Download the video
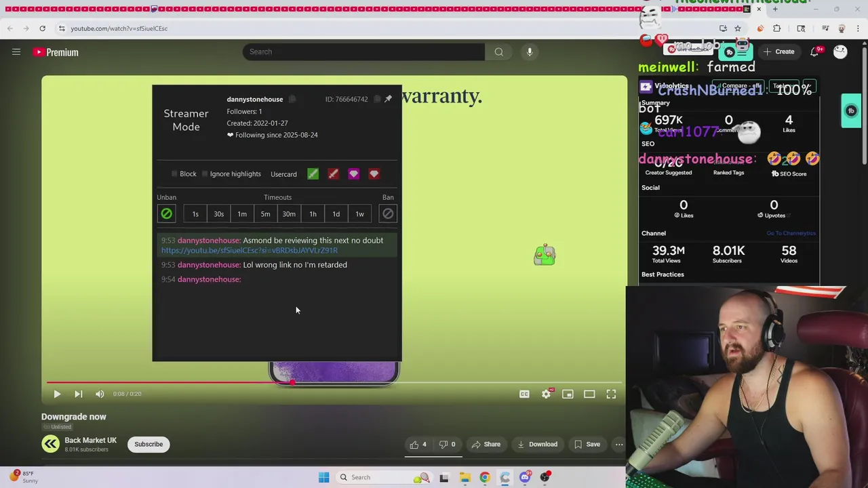The width and height of the screenshot is (868, 488). click(x=537, y=445)
